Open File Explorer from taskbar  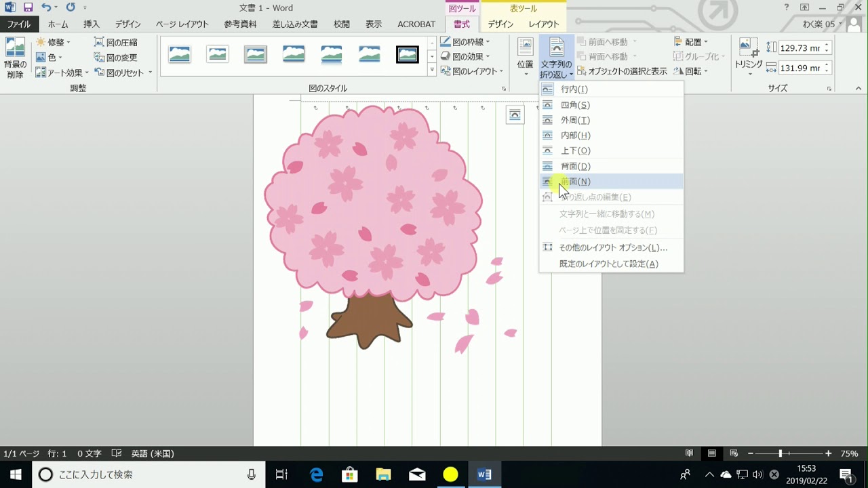(383, 474)
